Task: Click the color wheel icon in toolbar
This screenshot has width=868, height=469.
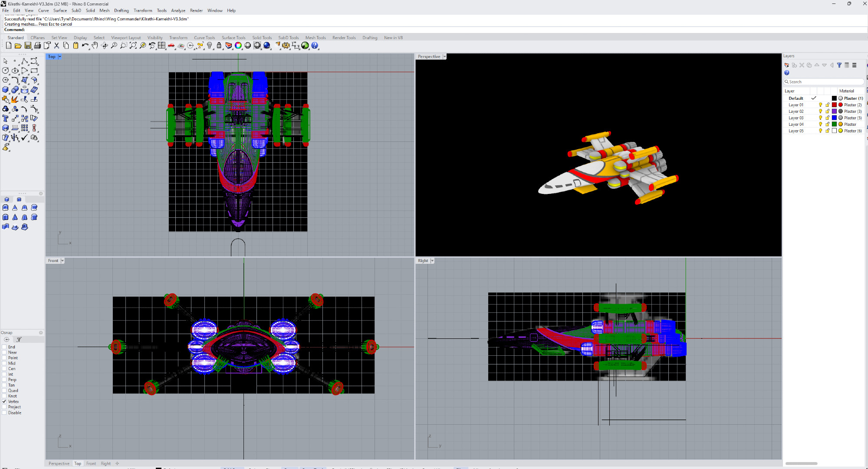Action: click(238, 46)
